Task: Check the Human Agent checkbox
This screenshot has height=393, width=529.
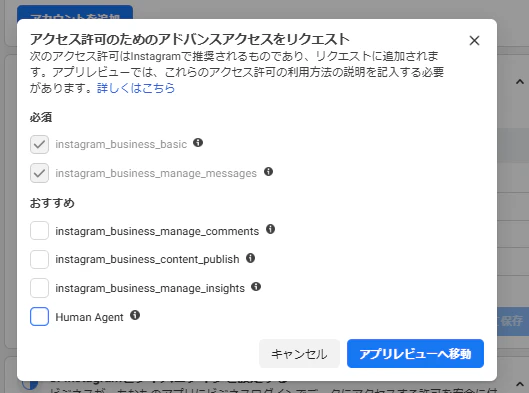Action: pyautogui.click(x=39, y=317)
